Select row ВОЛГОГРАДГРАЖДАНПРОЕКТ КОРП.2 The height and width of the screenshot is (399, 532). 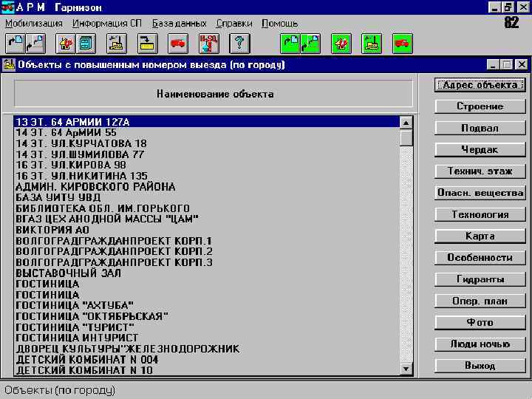[x=207, y=252]
